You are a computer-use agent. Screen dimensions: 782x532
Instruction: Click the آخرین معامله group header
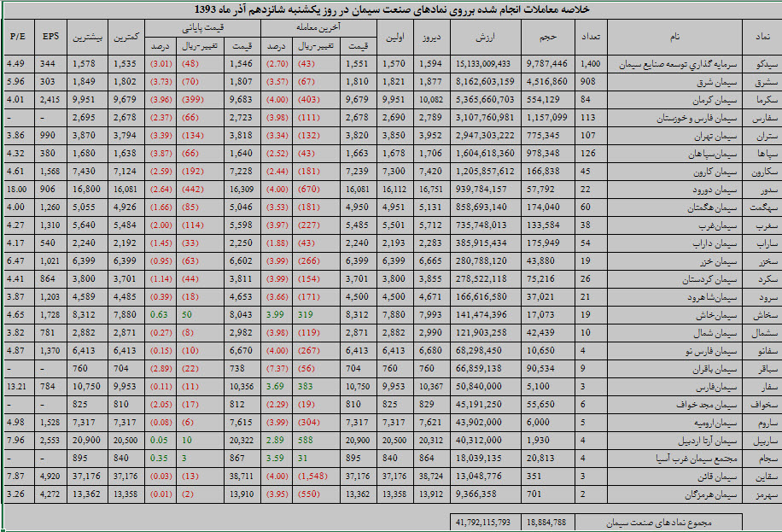(318, 28)
